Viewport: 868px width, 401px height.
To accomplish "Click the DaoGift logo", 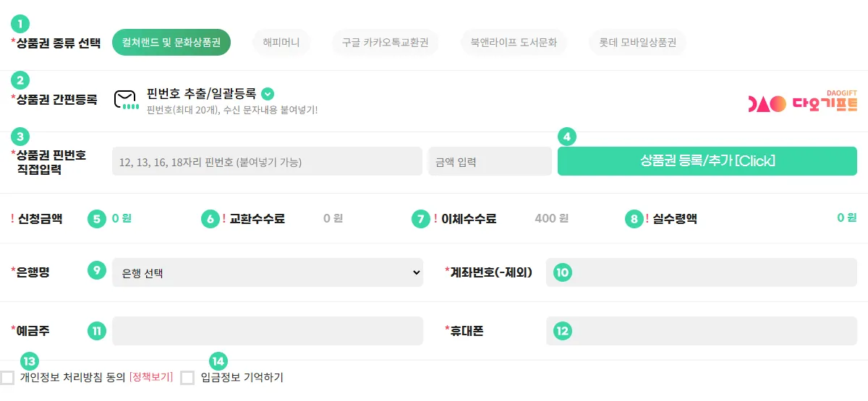I will click(802, 102).
